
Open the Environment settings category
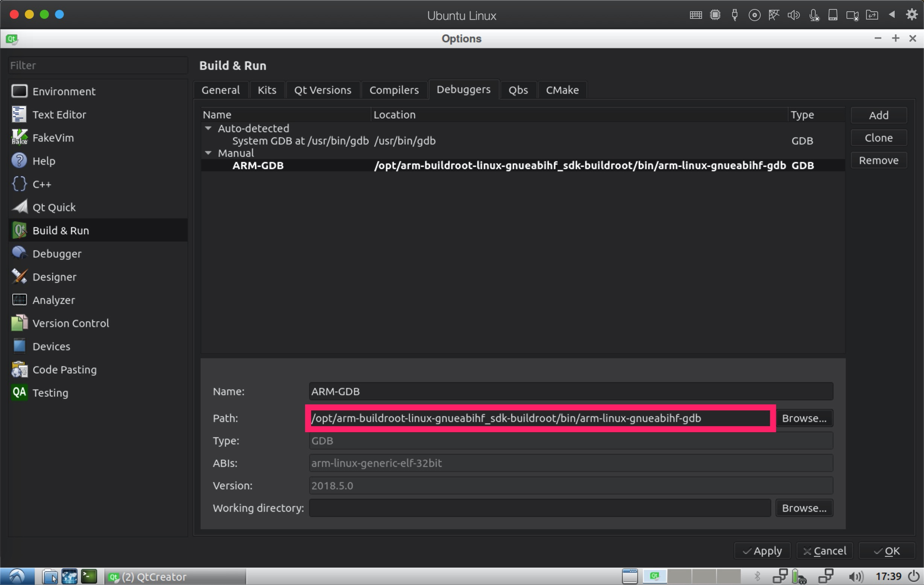click(x=98, y=91)
